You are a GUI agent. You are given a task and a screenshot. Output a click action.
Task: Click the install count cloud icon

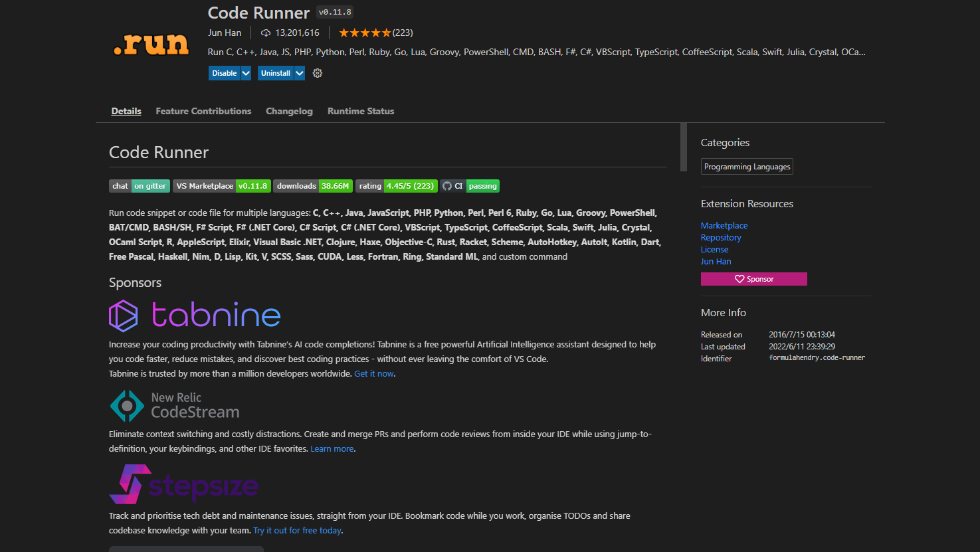pos(266,33)
